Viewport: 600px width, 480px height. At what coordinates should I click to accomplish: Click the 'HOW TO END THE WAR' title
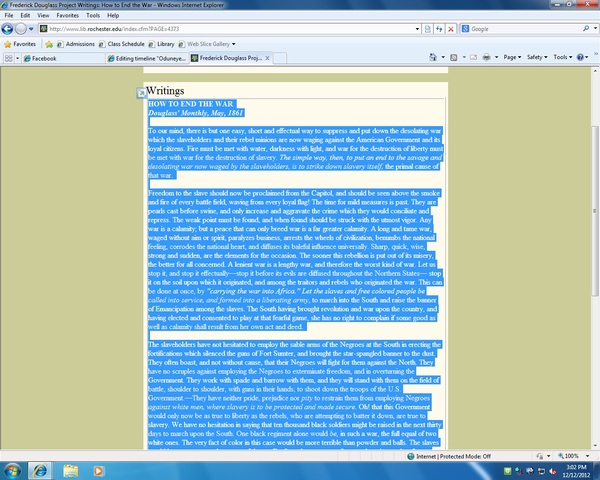tap(191, 104)
